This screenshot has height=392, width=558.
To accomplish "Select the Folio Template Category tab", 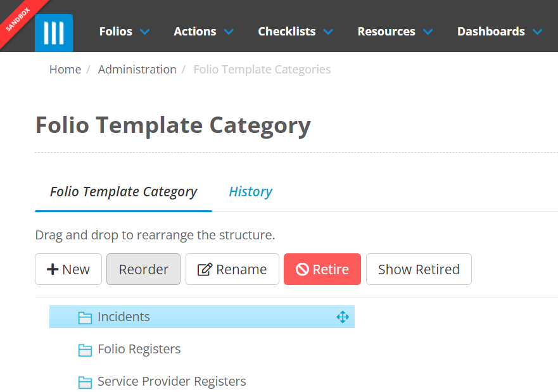I will 124,192.
